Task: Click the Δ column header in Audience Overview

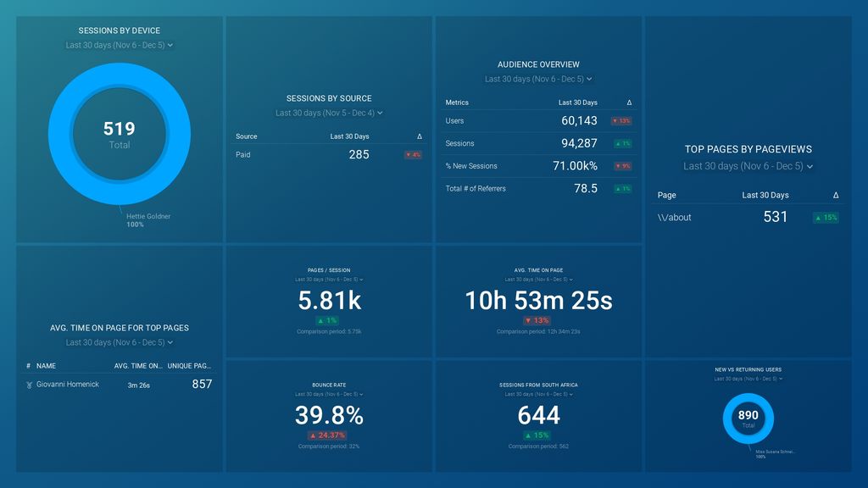Action: (628, 103)
